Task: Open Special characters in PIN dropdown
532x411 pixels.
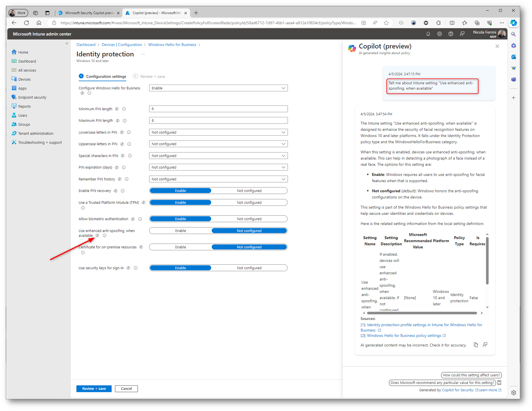Action: (x=218, y=156)
